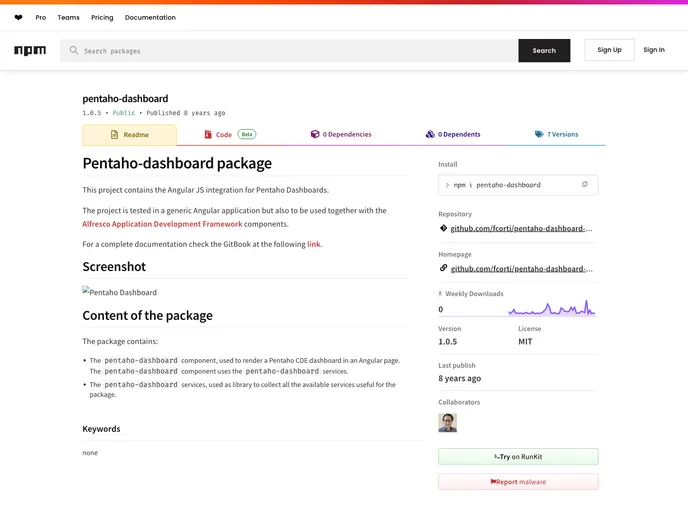Open the GitBook documentation 'link'
688x512 pixels.
pyautogui.click(x=314, y=244)
